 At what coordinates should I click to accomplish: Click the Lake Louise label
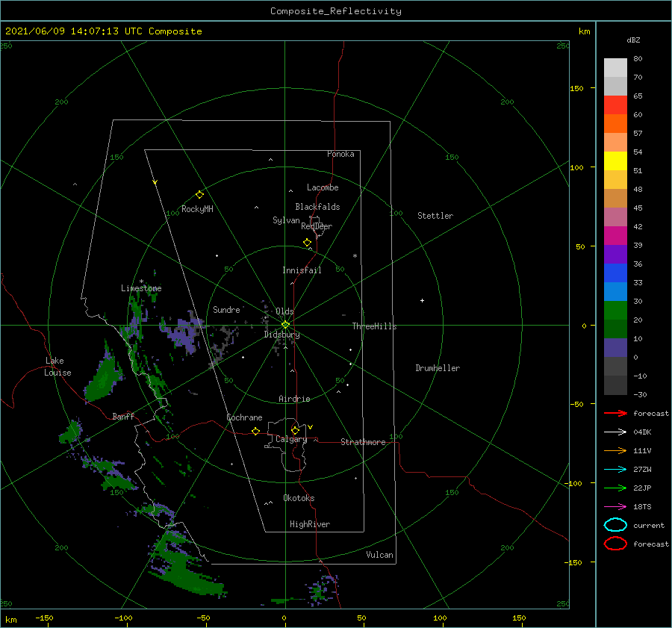click(x=57, y=367)
